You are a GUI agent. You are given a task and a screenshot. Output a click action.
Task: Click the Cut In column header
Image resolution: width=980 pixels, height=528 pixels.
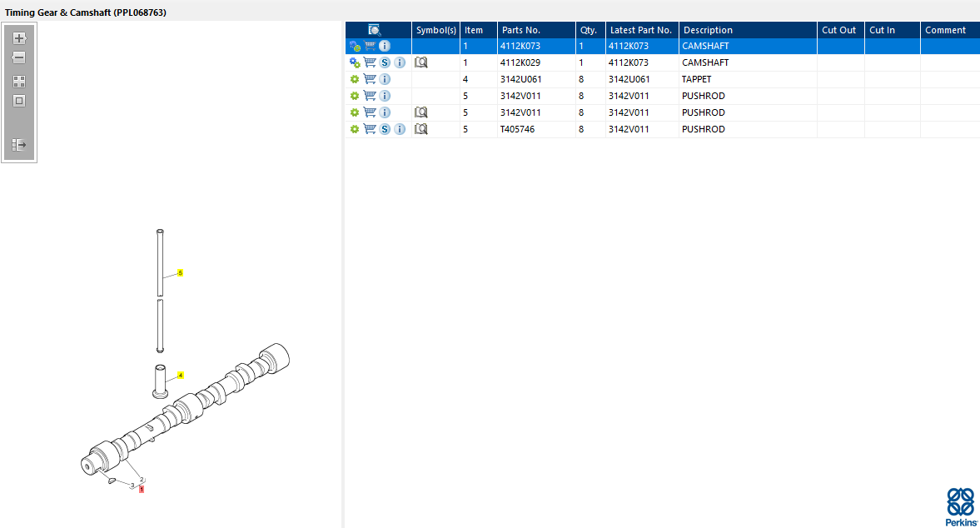pyautogui.click(x=893, y=30)
